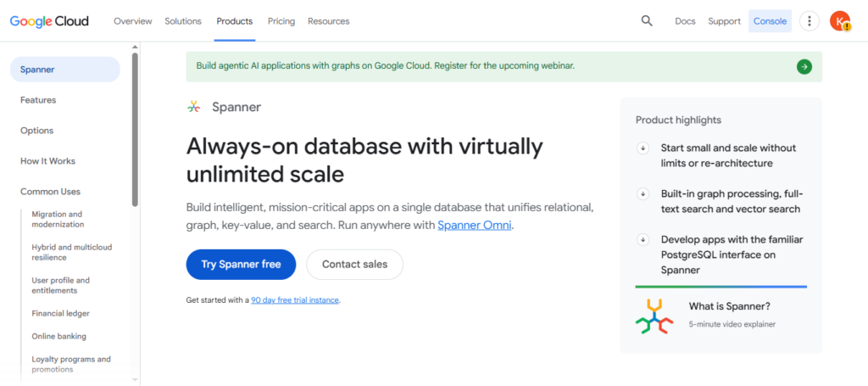Open Hybrid and multicloud resilience sidebar item
Screen dimensions: 868x386
click(x=72, y=252)
